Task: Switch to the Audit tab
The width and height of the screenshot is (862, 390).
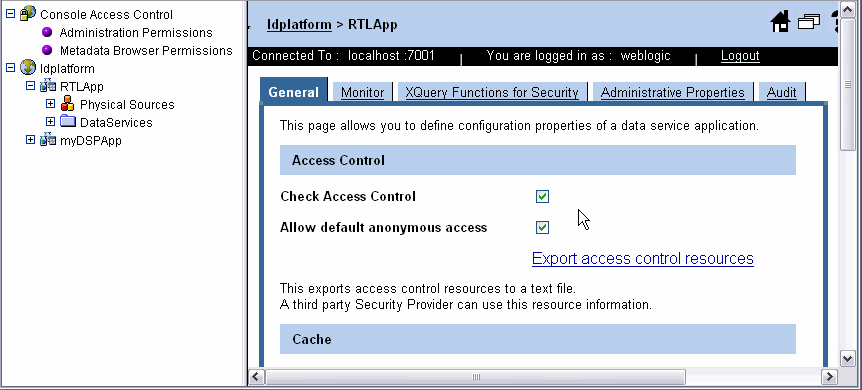Action: point(781,92)
